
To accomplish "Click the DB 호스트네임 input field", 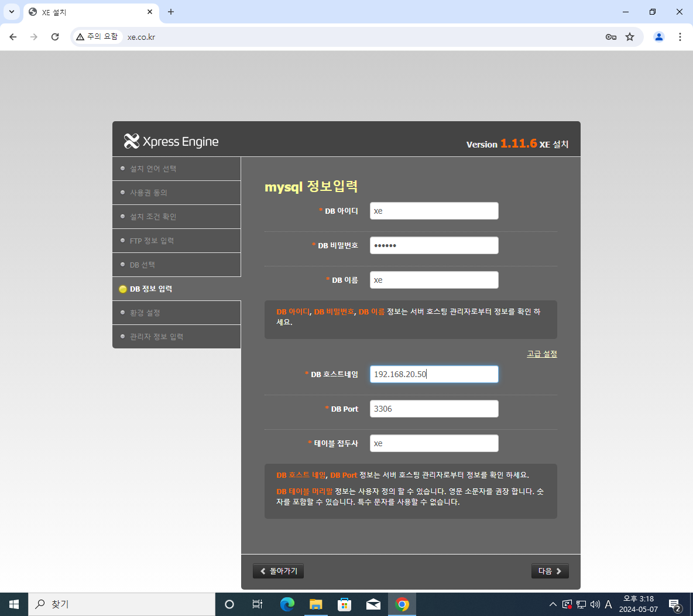I will pyautogui.click(x=434, y=374).
